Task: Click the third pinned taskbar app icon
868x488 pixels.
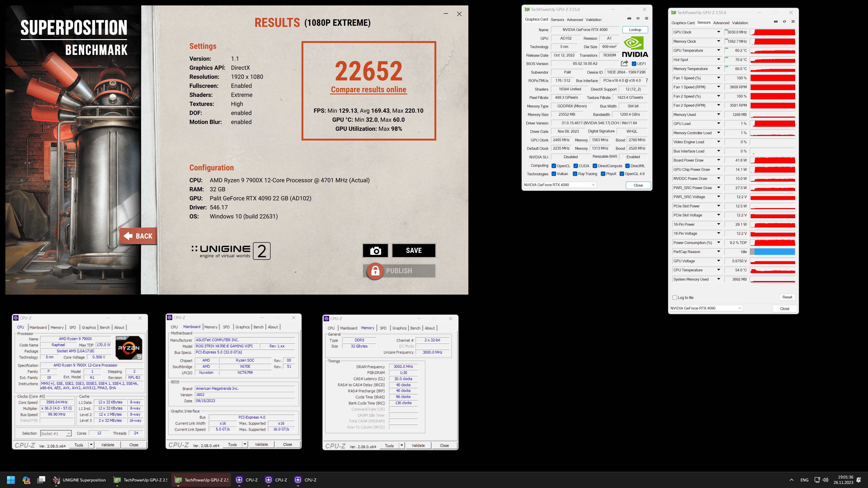Action: [41, 480]
